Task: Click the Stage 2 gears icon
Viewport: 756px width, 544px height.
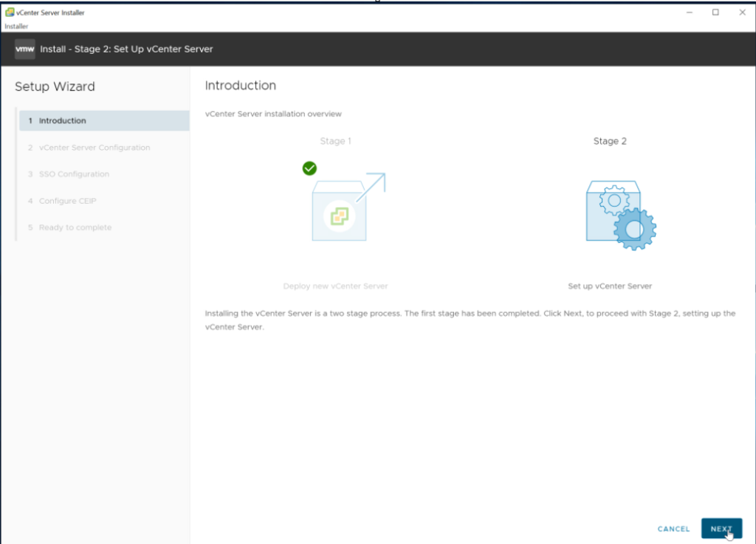Action: point(620,214)
